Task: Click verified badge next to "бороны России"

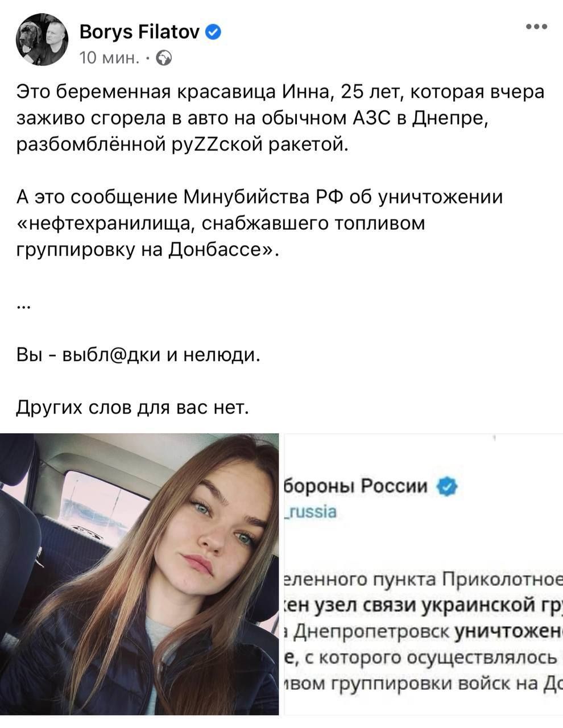Action: coord(448,486)
